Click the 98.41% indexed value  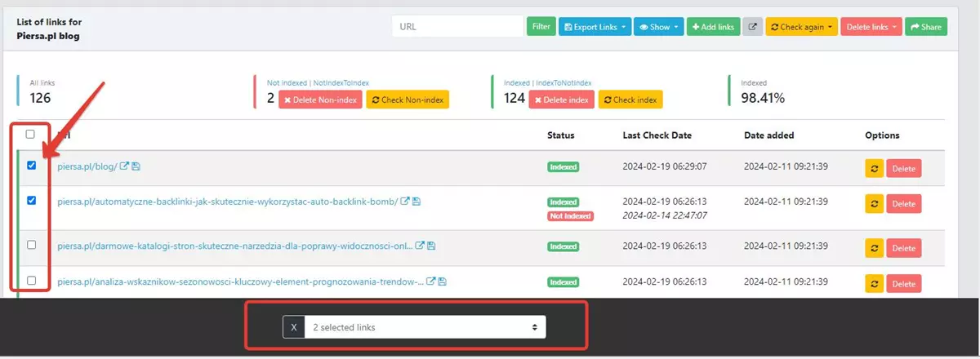[x=763, y=98]
